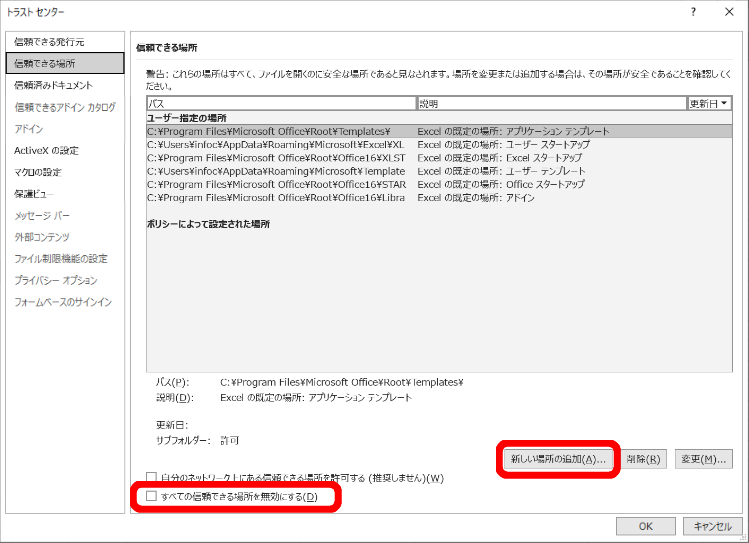Screen dimensions: 749x543
Task: Open the マクロの設定 category
Action: tap(37, 172)
